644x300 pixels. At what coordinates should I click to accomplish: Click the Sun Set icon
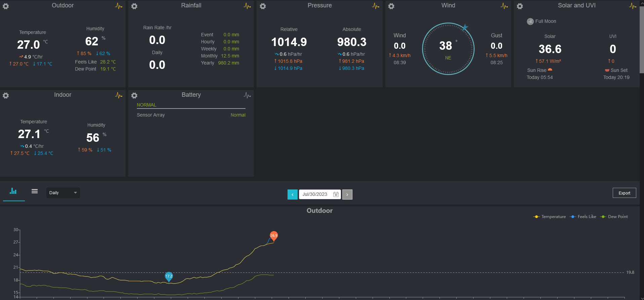click(607, 71)
